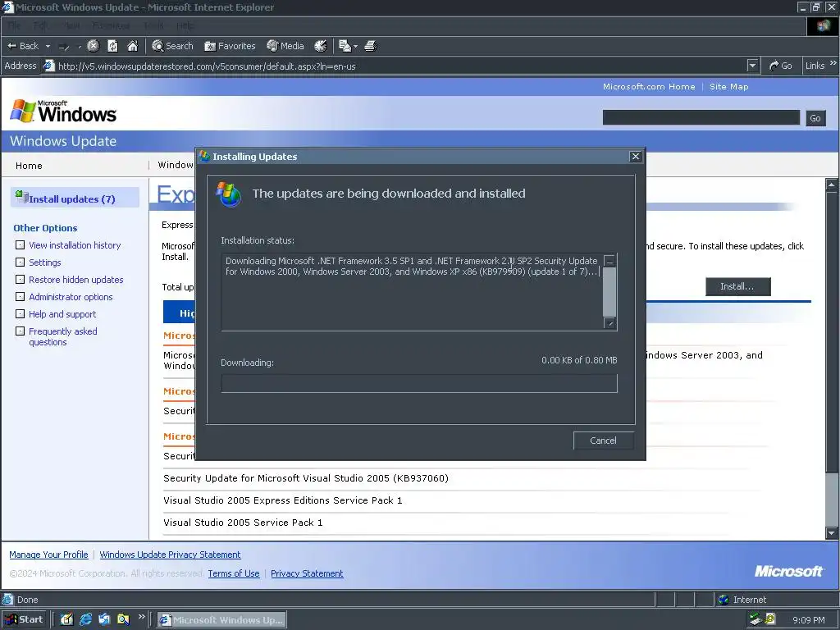Click the Internet zone globe icon in status bar
The height and width of the screenshot is (630, 840).
(724, 600)
